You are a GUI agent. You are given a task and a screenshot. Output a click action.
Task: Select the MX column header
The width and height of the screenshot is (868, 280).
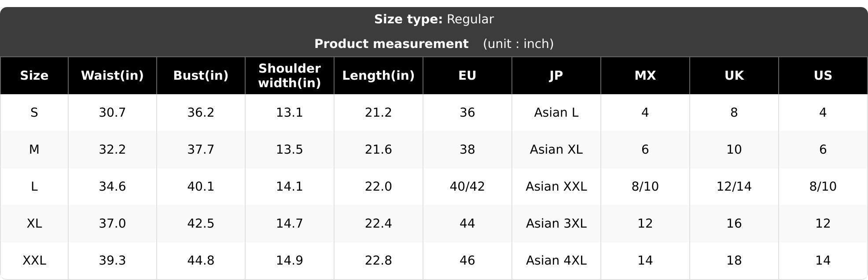point(645,75)
